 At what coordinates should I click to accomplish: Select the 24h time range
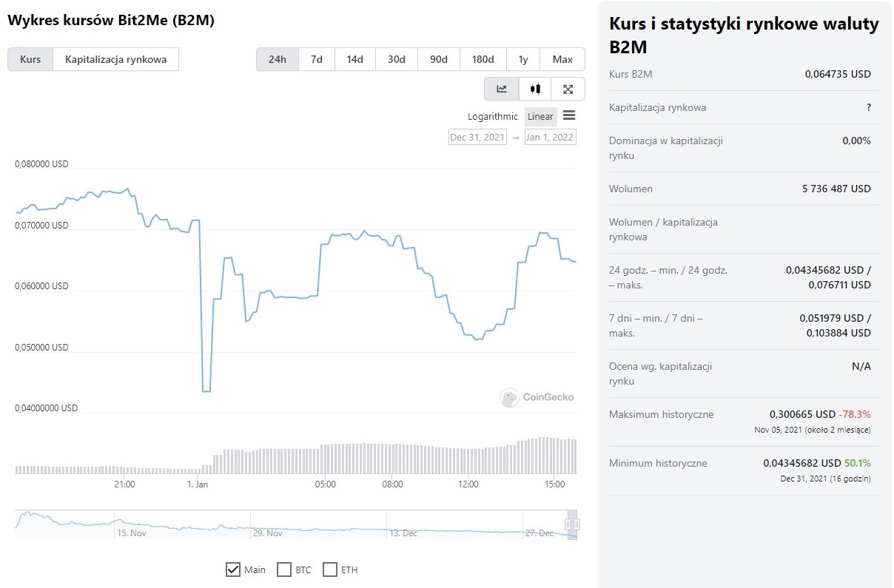278,59
